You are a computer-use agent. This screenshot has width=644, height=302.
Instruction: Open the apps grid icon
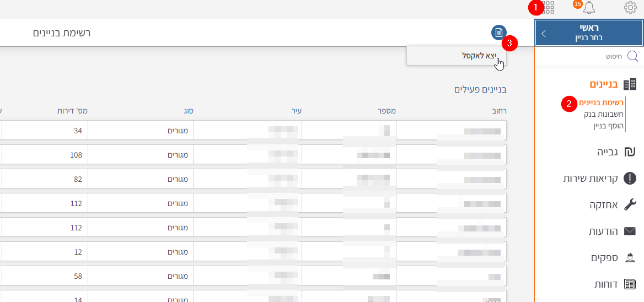click(x=549, y=7)
